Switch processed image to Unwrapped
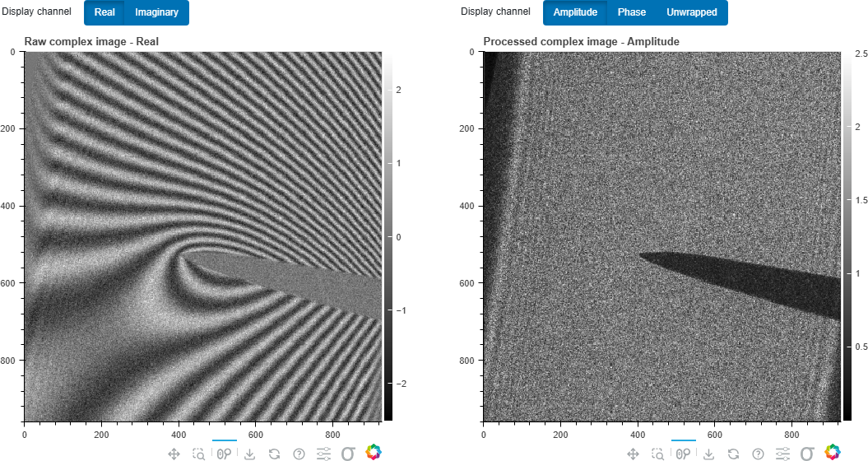This screenshot has width=868, height=461. pyautogui.click(x=691, y=12)
